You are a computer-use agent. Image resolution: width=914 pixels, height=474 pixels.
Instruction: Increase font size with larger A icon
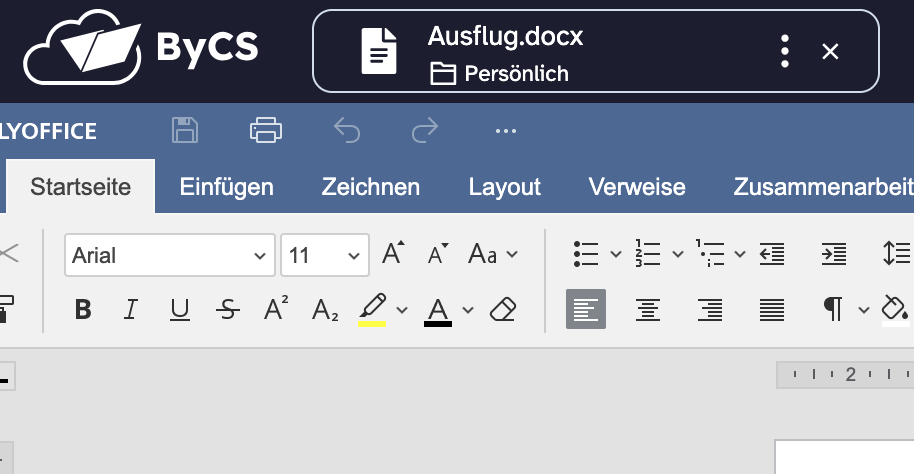coord(394,254)
